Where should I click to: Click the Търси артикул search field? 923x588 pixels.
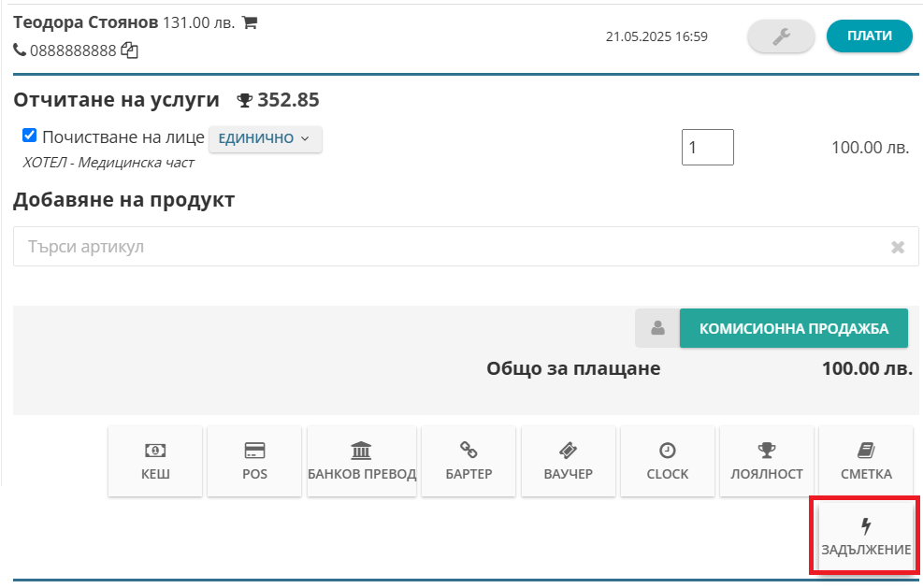[x=466, y=247]
